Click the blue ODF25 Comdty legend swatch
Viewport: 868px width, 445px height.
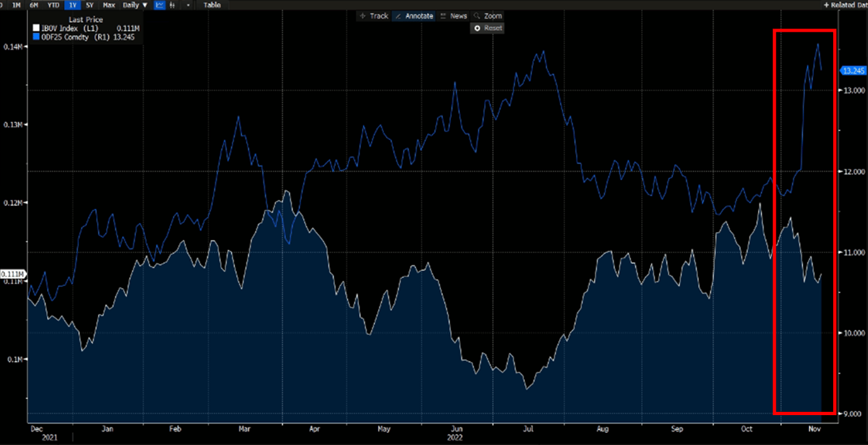[x=36, y=37]
